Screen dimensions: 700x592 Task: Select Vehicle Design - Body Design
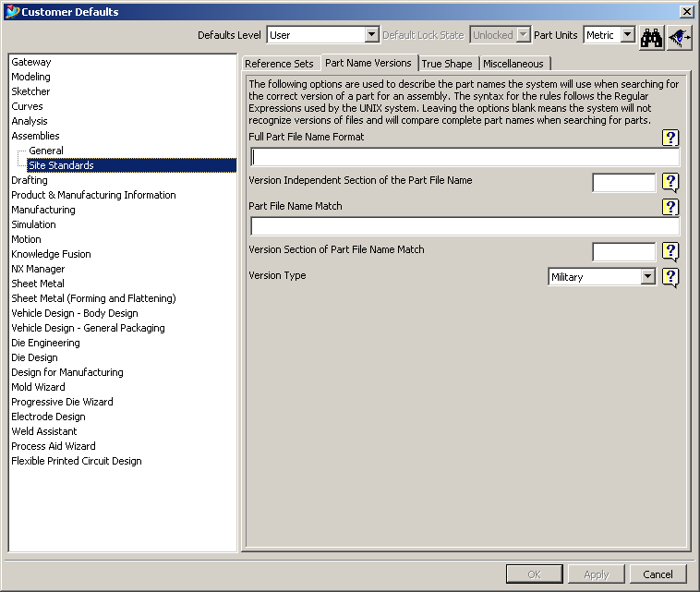(x=75, y=312)
